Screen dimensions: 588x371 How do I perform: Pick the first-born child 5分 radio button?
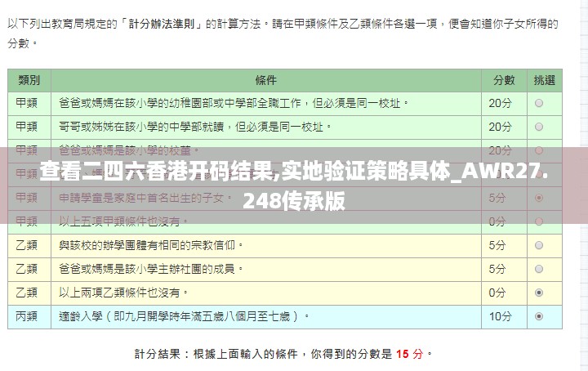[539, 198]
